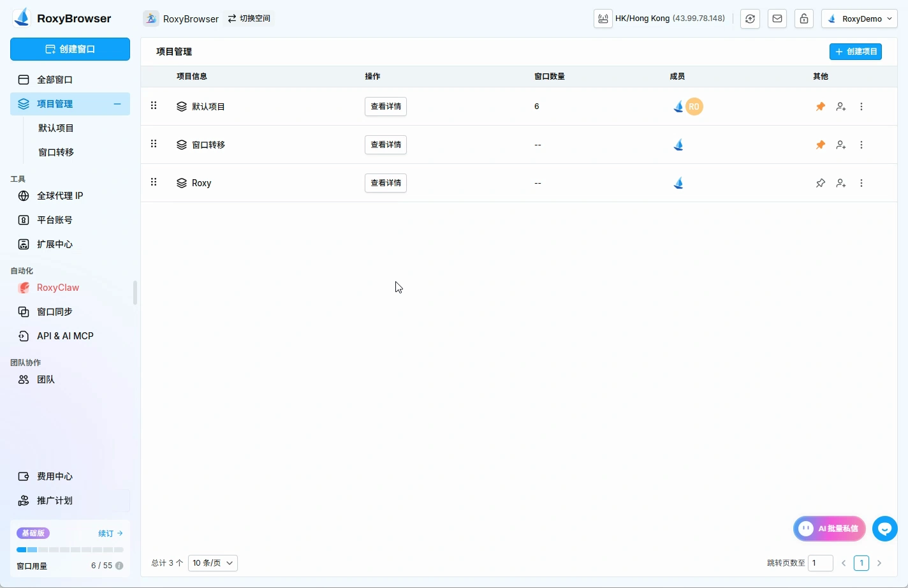View details of Roxy project
The height and width of the screenshot is (588, 908).
pyautogui.click(x=386, y=183)
